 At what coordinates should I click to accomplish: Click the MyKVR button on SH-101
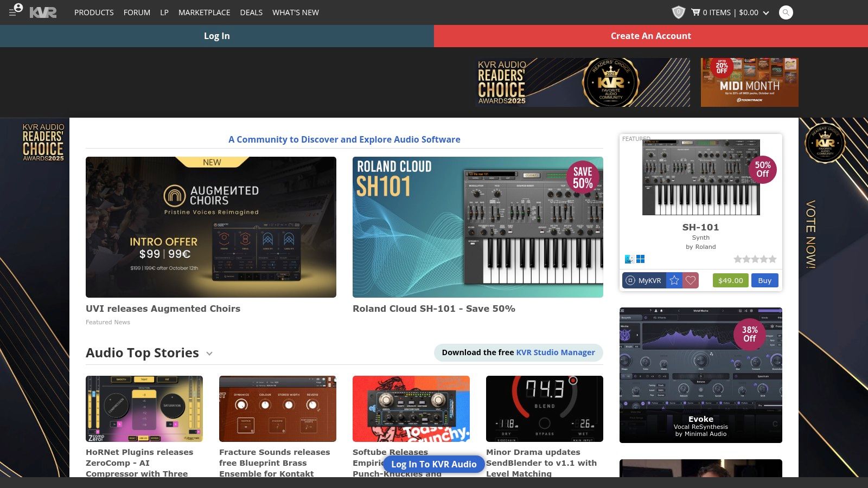click(644, 280)
